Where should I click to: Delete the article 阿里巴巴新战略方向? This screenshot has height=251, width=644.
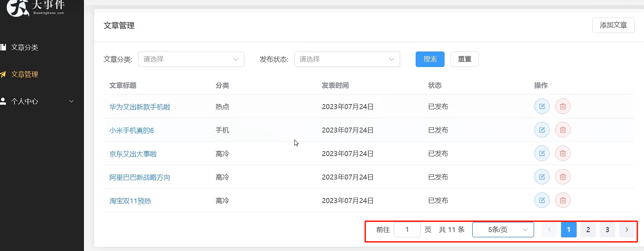tap(563, 177)
